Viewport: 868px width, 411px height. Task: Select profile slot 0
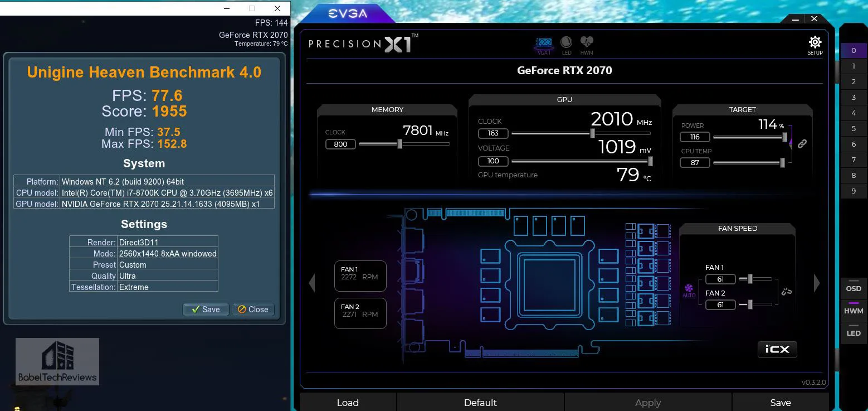tap(854, 50)
